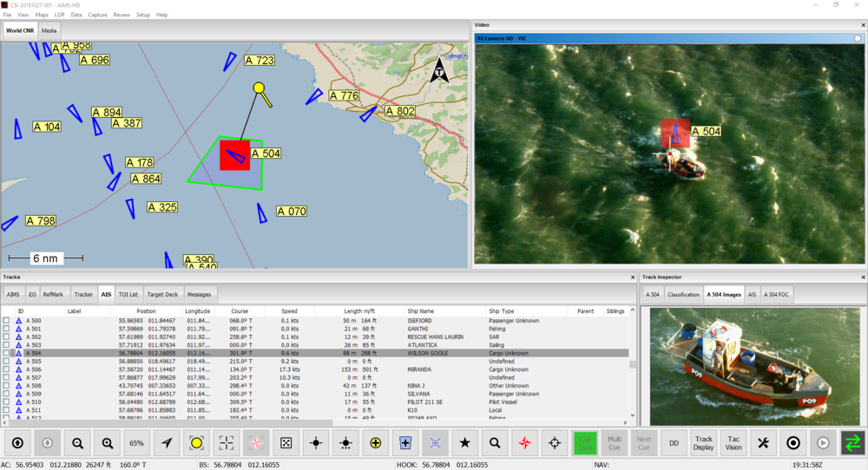Toggle the green Cue Lock button
Screen dimensions: 868x470
pyautogui.click(x=585, y=443)
